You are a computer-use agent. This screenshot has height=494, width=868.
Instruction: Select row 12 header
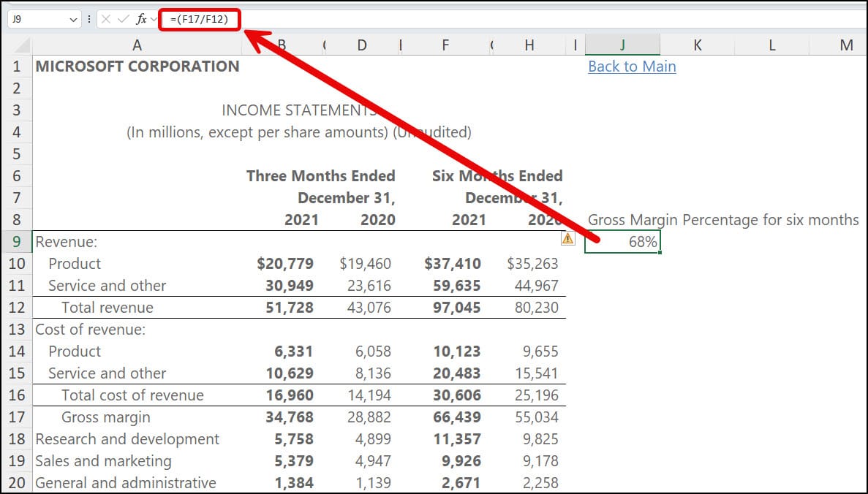click(x=16, y=308)
